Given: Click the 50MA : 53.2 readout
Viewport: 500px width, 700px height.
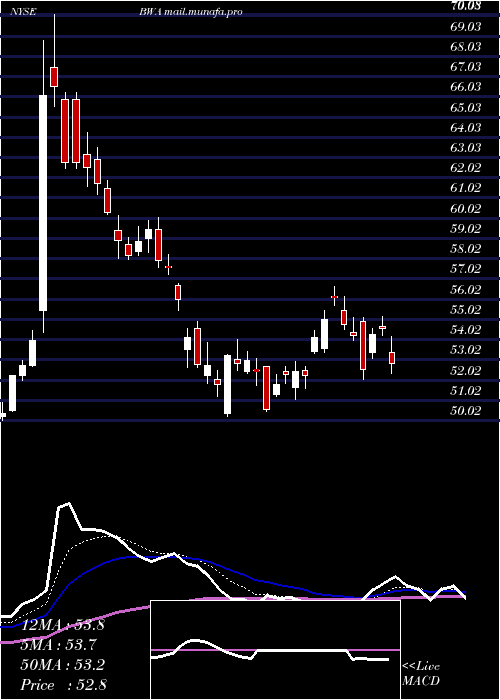Looking at the screenshot, I should click(x=62, y=665).
